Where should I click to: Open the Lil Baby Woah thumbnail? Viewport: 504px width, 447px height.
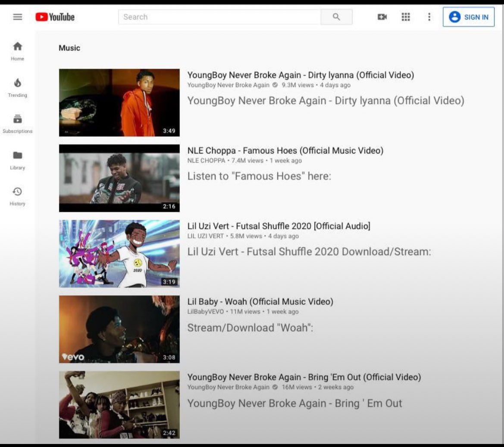coord(119,329)
